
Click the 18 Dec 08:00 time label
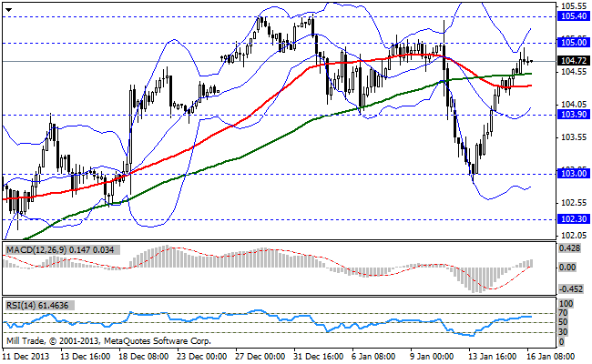pos(144,357)
